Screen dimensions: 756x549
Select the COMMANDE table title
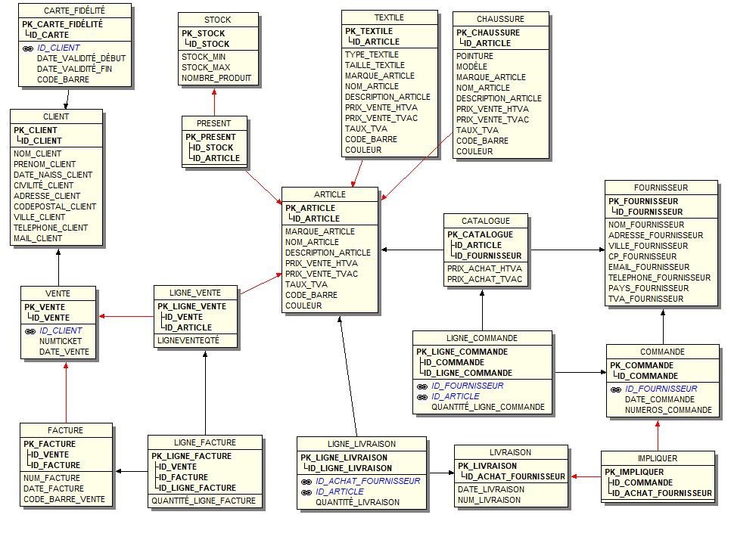tap(662, 352)
